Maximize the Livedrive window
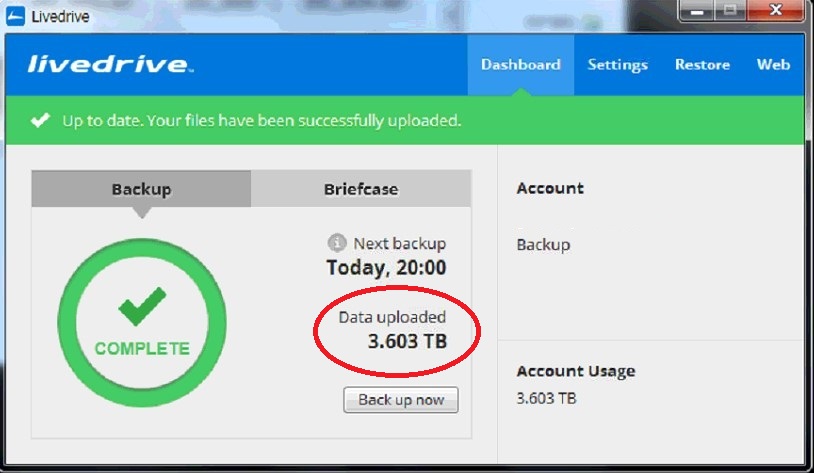This screenshot has width=814, height=473. tap(730, 10)
